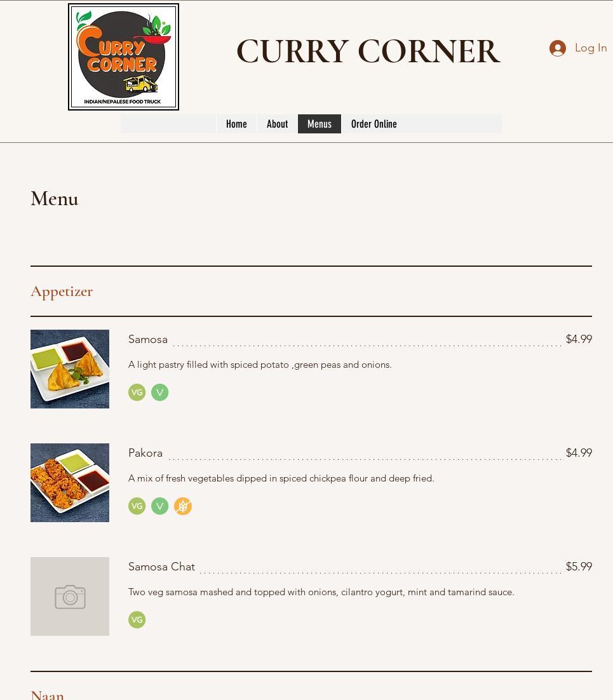
Task: Open the Samosa dish photo
Action: [x=70, y=369]
